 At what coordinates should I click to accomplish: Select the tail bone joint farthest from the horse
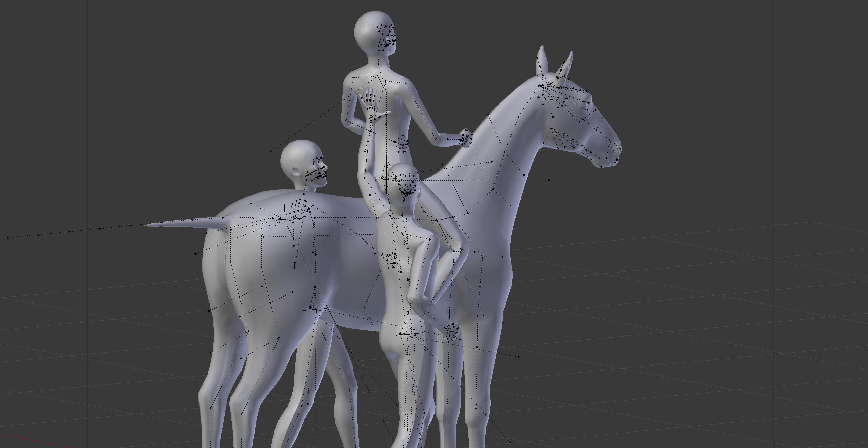pyautogui.click(x=8, y=237)
